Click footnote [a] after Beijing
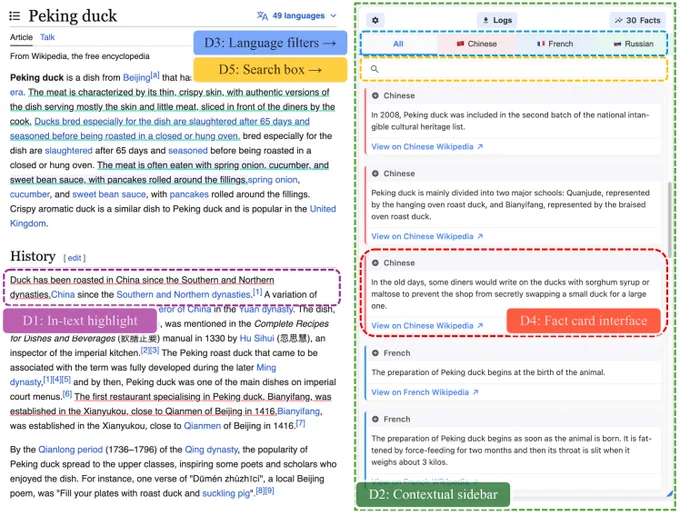The image size is (680, 515). (x=155, y=75)
